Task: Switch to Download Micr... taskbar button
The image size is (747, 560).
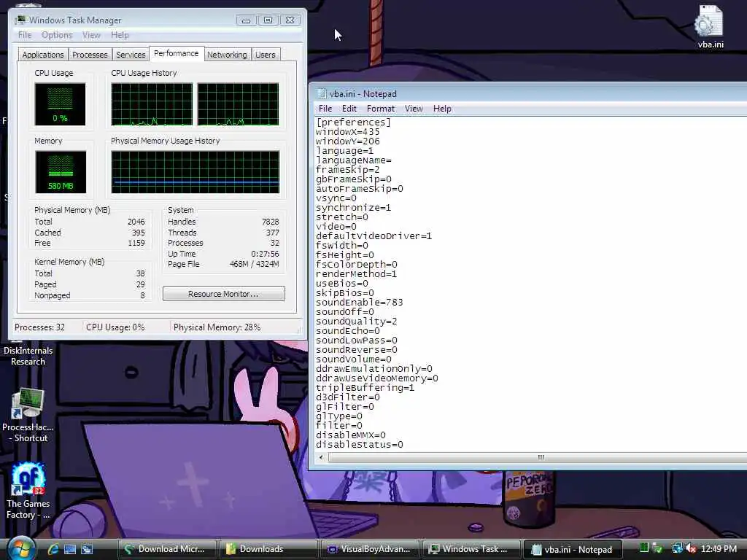Action: click(167, 549)
